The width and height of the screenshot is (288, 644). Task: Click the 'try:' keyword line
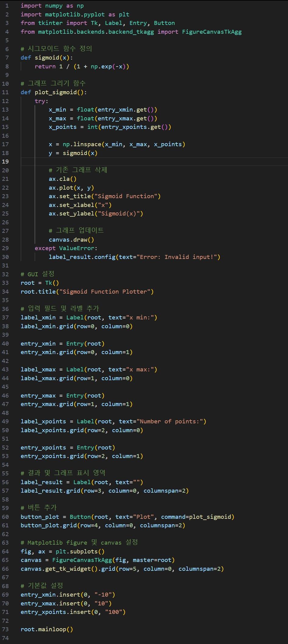coord(41,101)
